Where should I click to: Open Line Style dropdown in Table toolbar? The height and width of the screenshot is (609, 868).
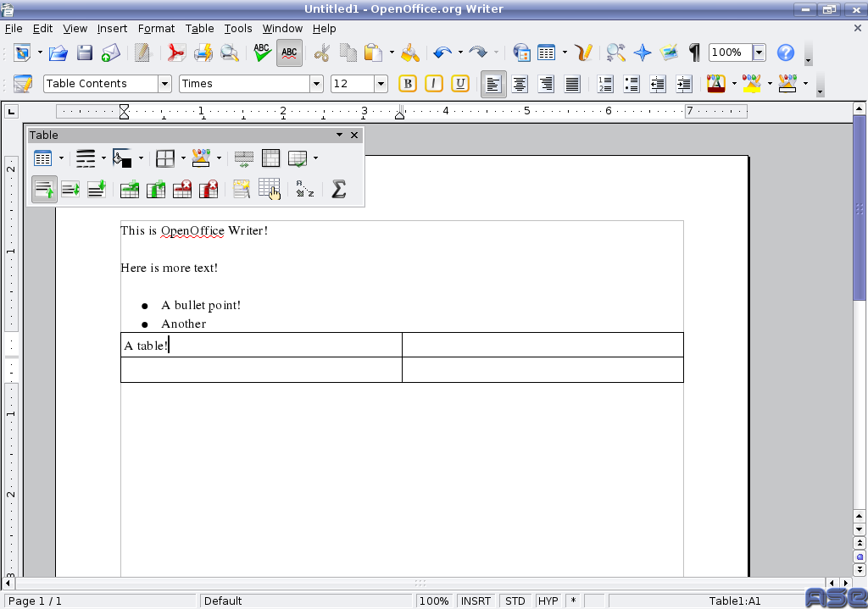tap(103, 158)
